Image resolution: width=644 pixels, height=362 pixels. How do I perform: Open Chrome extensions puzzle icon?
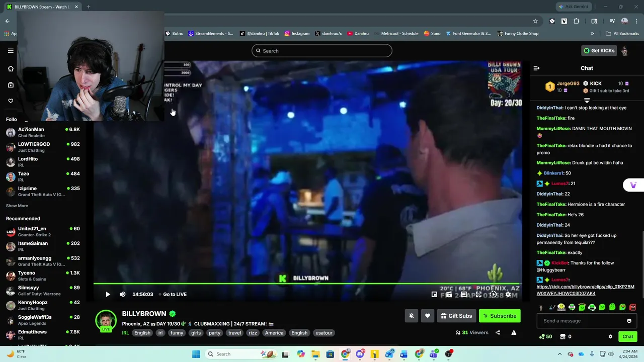click(x=577, y=21)
